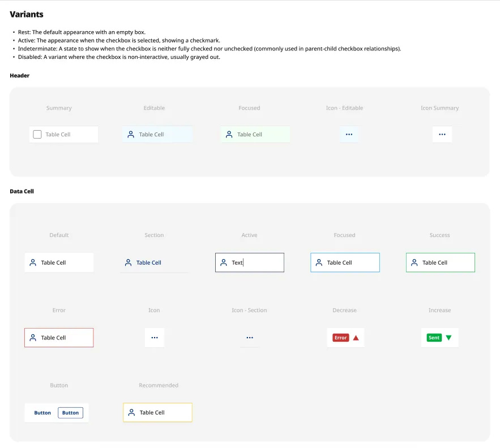Image resolution: width=500 pixels, height=448 pixels.
Task: Click the Disabled bullet description
Action: [119, 57]
